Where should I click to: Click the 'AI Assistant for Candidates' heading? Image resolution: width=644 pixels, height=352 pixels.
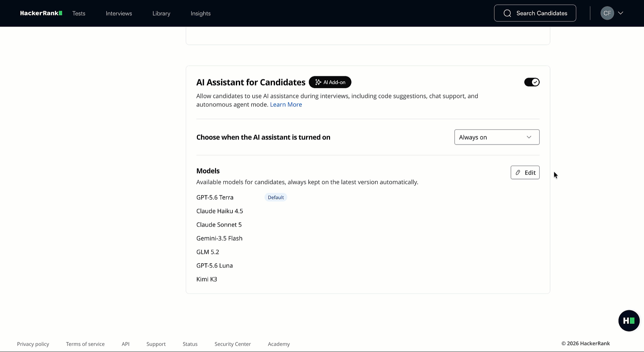[251, 82]
